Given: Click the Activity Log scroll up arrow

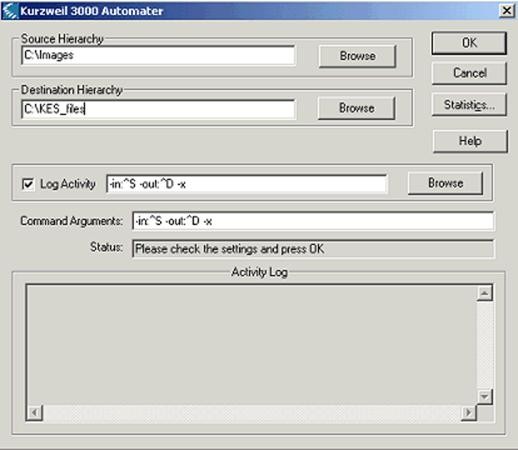Looking at the screenshot, I should click(x=484, y=293).
